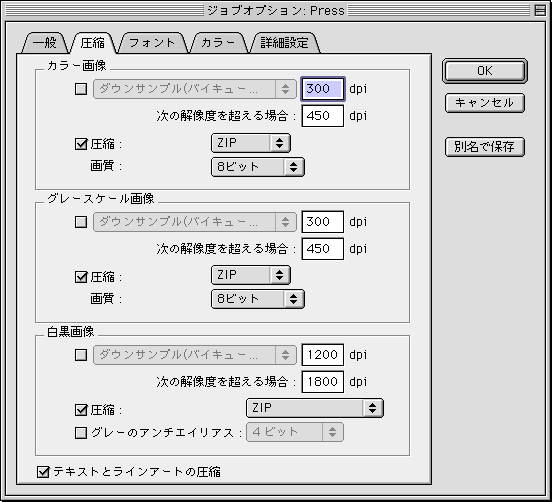
Task: Open 8ビット 画質 dropdown in カラー画像
Action: pyautogui.click(x=258, y=167)
